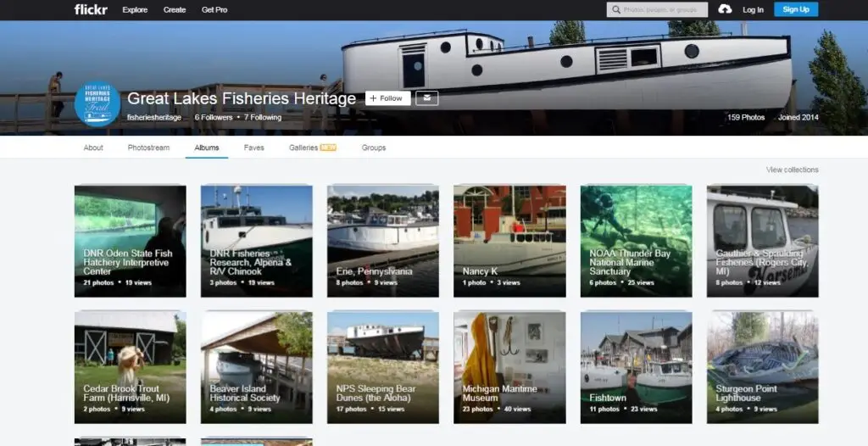Viewport: 868px width, 446px height.
Task: Select the Albums tab
Action: coord(207,148)
